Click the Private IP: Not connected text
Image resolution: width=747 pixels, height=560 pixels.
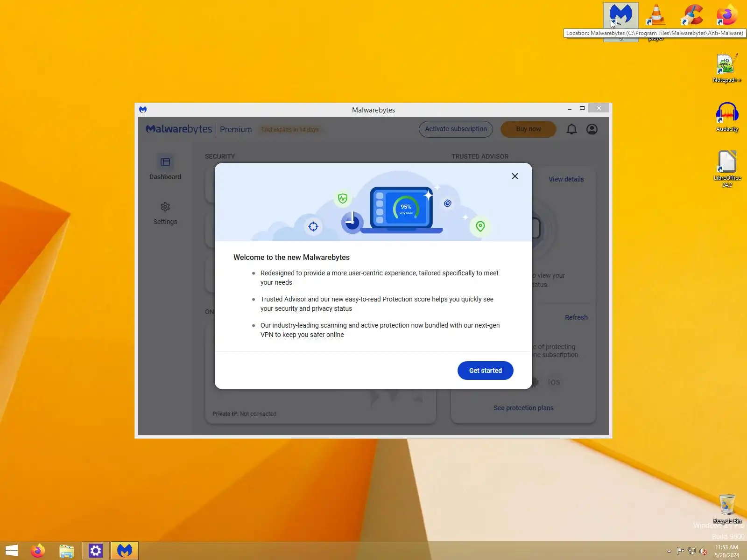tap(244, 414)
